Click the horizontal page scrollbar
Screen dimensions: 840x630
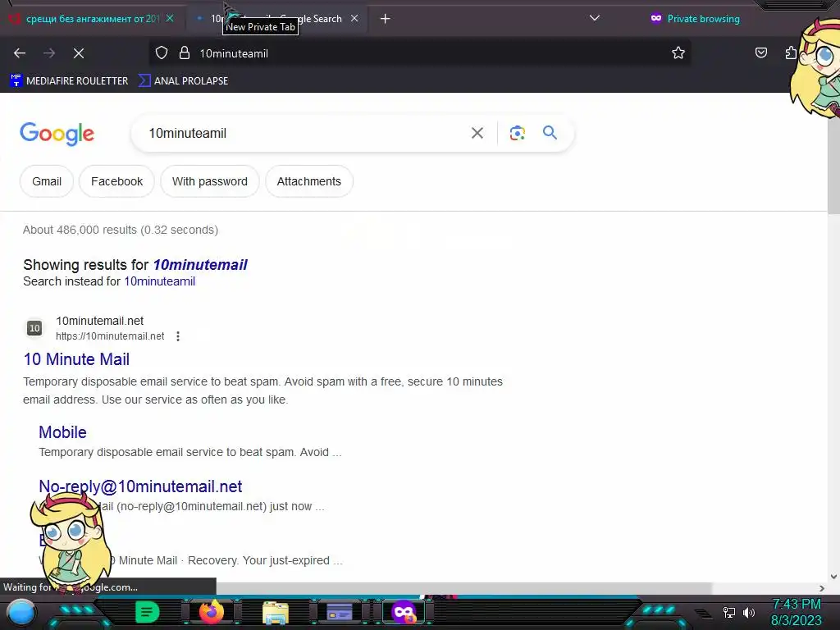point(464,588)
